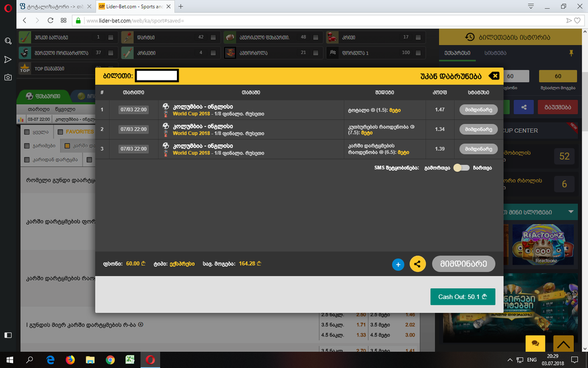The image size is (588, 368).
Task: Click bookmark heart icon in address bar
Action: 578,20
